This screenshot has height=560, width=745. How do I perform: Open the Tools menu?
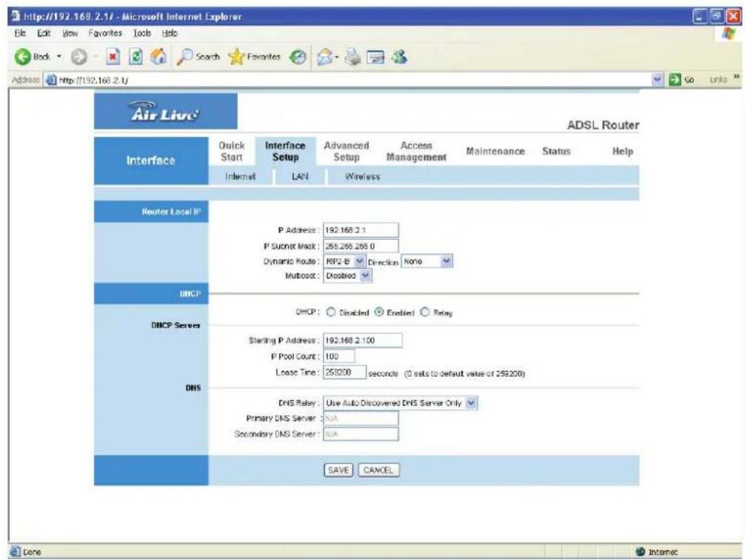(142, 33)
